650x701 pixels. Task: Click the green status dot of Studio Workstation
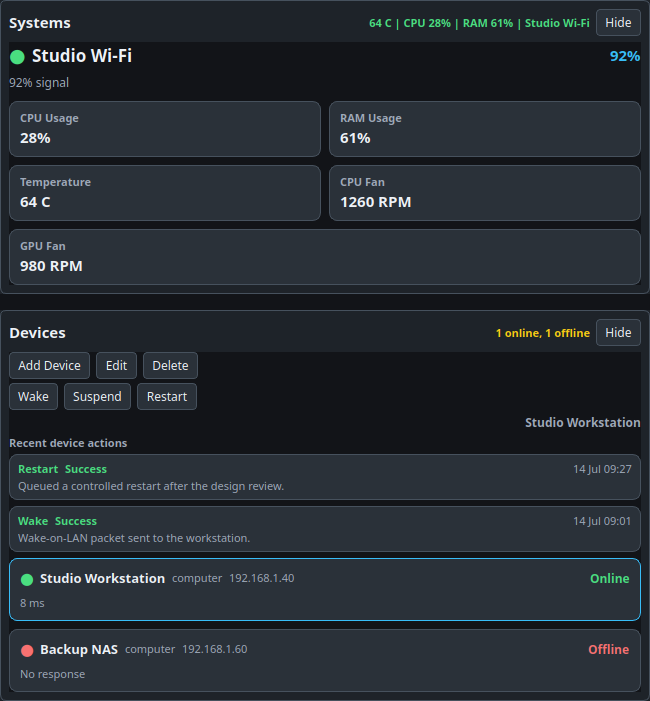[x=27, y=579]
